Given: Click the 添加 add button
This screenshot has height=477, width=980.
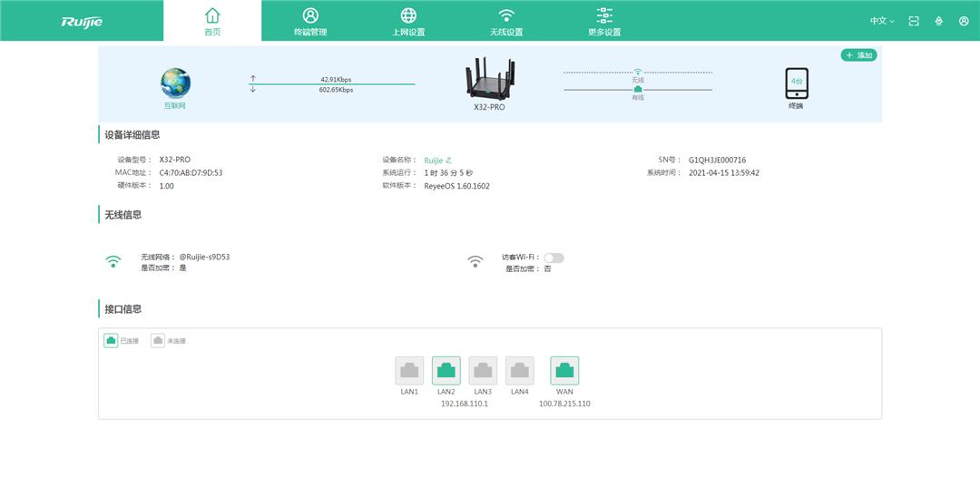Looking at the screenshot, I should click(x=858, y=55).
